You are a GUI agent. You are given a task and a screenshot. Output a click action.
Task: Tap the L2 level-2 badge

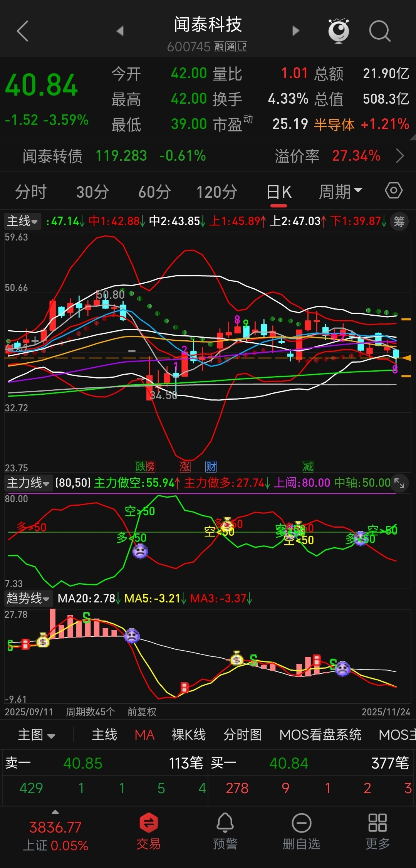242,47
